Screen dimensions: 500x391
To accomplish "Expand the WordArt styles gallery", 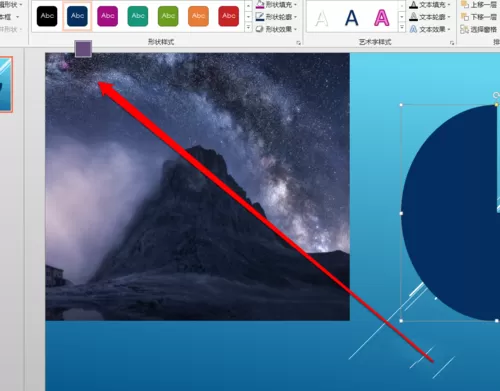I will (402, 27).
